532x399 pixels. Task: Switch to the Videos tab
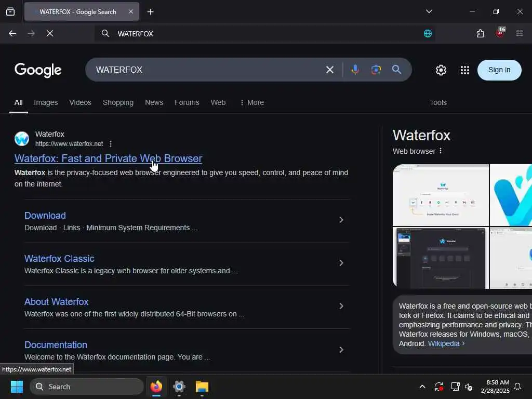click(x=81, y=102)
